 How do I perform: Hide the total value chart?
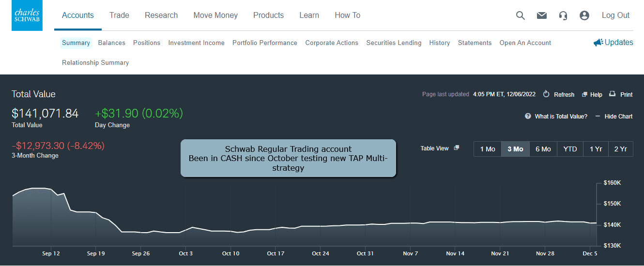[613, 117]
